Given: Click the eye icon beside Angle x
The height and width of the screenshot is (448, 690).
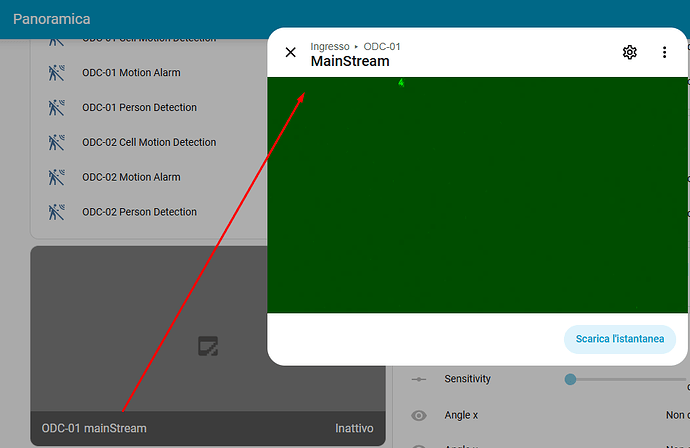Looking at the screenshot, I should [418, 415].
